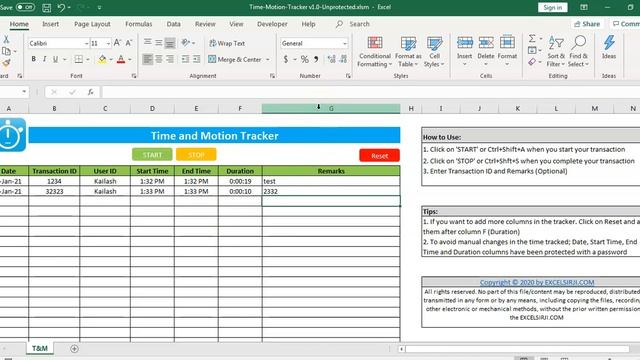The width and height of the screenshot is (640, 360).
Task: Click Decrease Font Size icon
Action: click(x=129, y=43)
